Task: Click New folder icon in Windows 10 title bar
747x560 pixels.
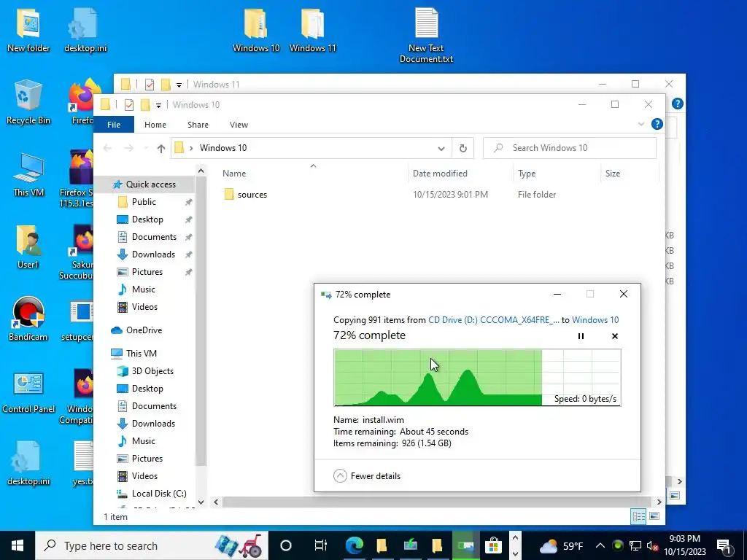Action: click(146, 105)
